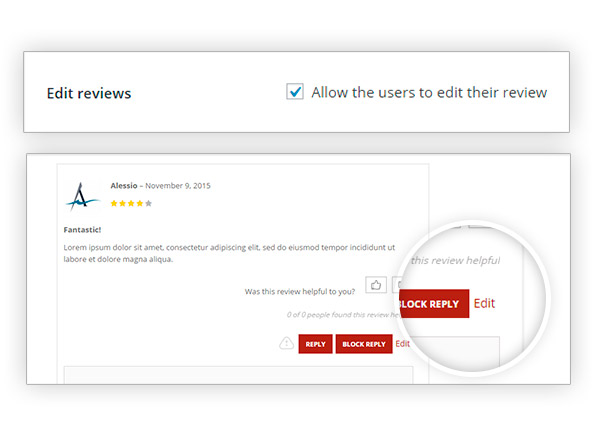Uncheck the edit reviews checkbox
The image size is (600, 434).
click(295, 91)
